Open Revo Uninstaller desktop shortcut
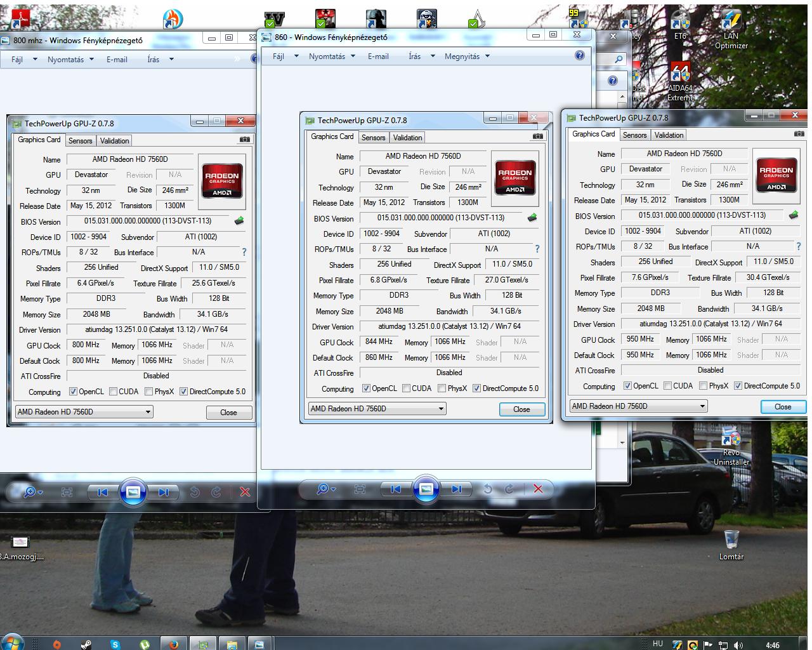 (731, 447)
